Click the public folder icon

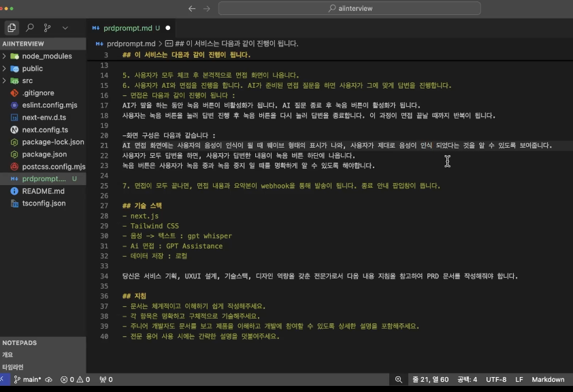tap(14, 68)
